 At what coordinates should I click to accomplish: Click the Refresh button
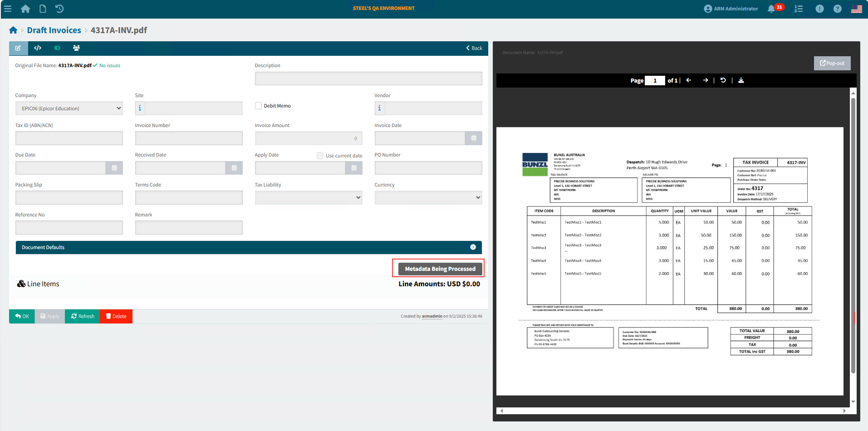(83, 316)
